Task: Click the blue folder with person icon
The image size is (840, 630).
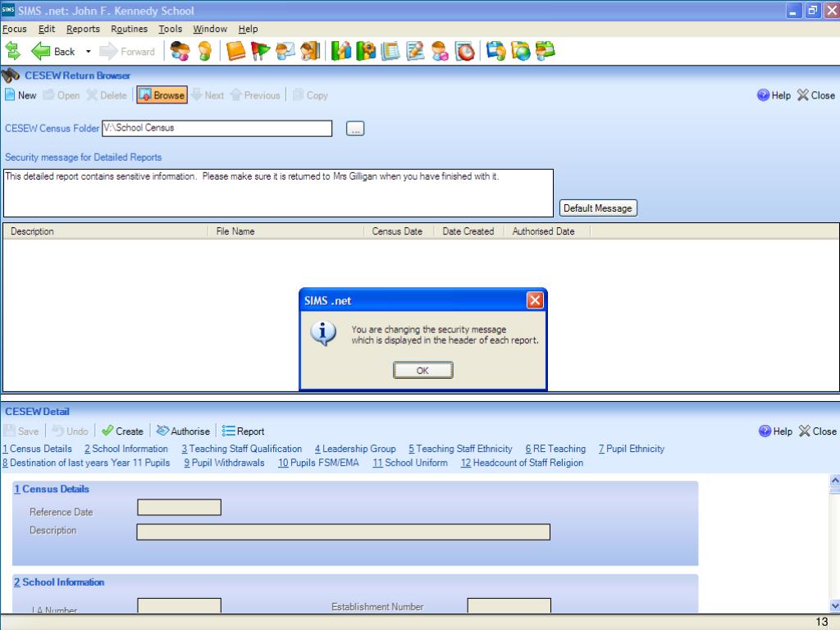Action: [x=496, y=52]
